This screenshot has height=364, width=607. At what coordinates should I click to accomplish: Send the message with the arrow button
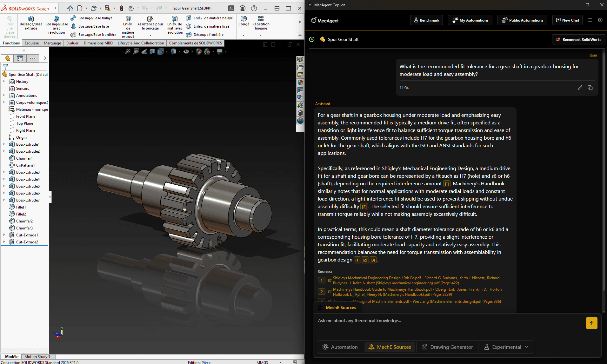point(591,323)
